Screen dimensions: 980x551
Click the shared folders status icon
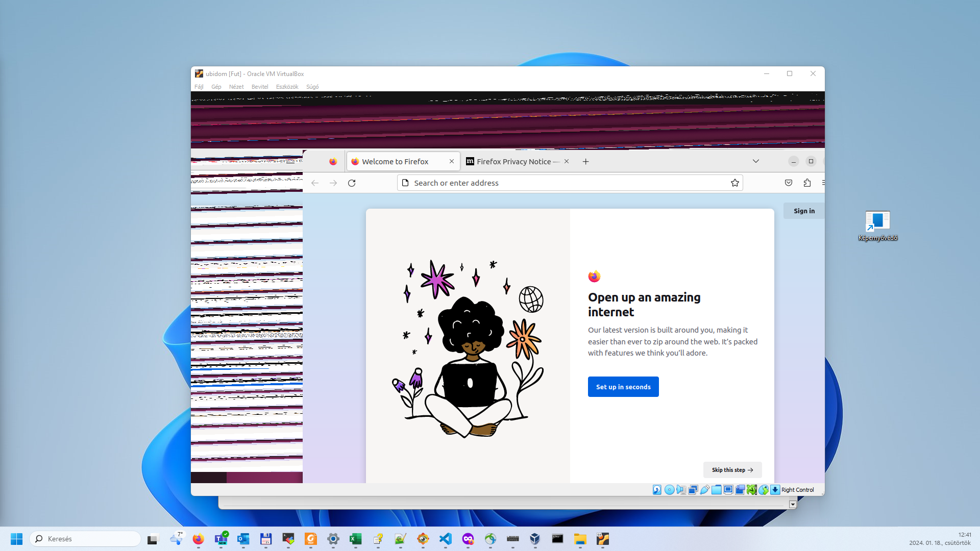click(717, 490)
